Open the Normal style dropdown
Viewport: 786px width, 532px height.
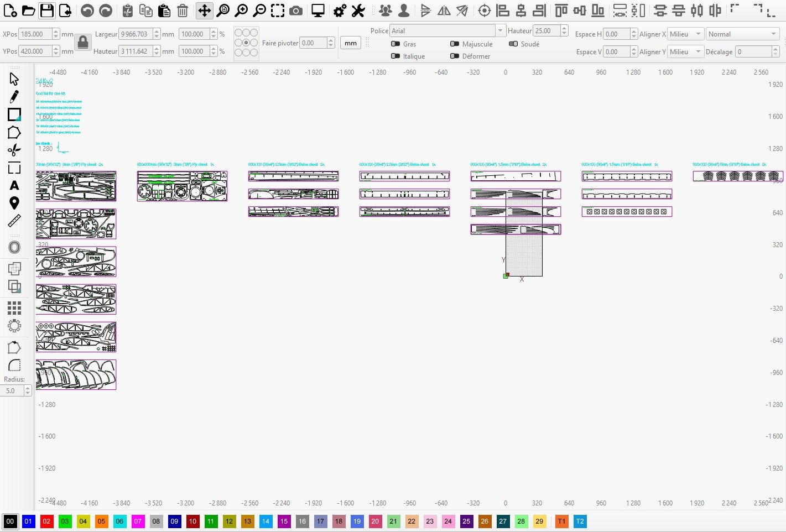pyautogui.click(x=742, y=34)
